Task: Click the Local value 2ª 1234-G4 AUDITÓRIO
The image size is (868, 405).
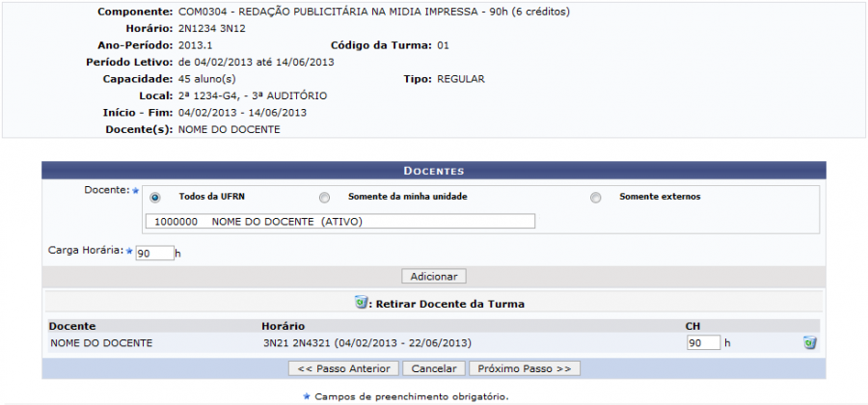Action: (x=253, y=95)
